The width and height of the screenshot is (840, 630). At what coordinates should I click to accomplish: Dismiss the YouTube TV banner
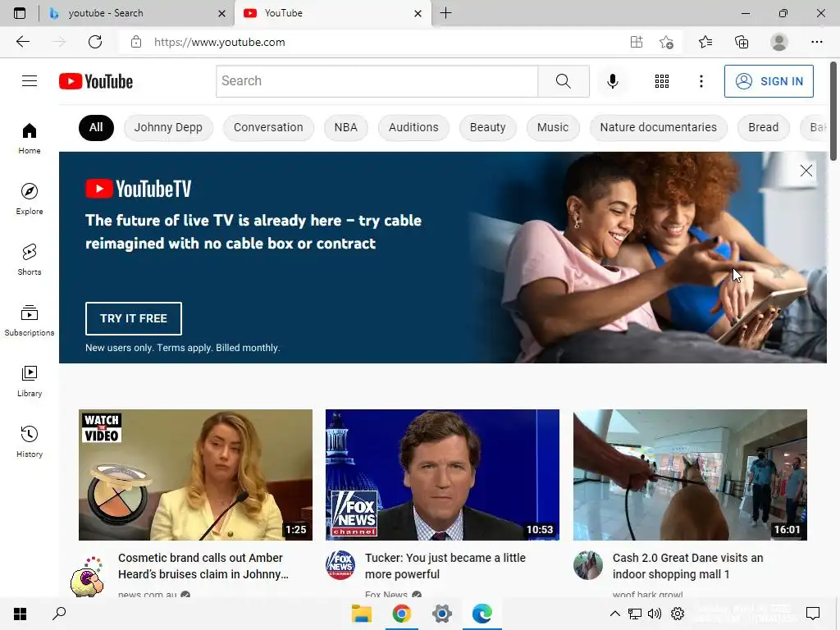[x=806, y=171]
